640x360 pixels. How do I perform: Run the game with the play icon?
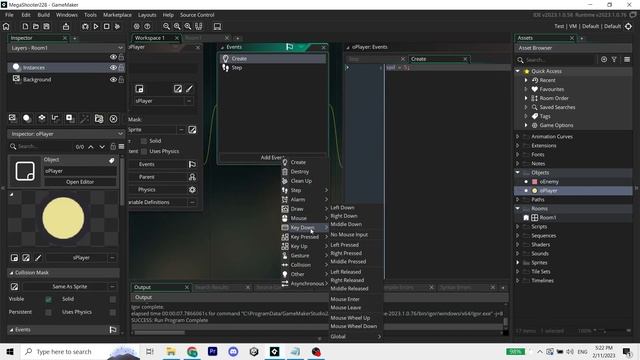tap(96, 27)
